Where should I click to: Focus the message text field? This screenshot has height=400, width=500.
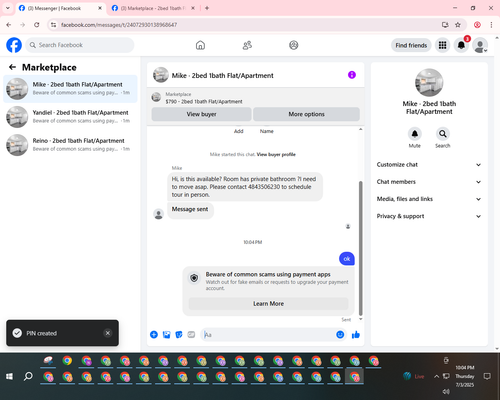point(269,335)
